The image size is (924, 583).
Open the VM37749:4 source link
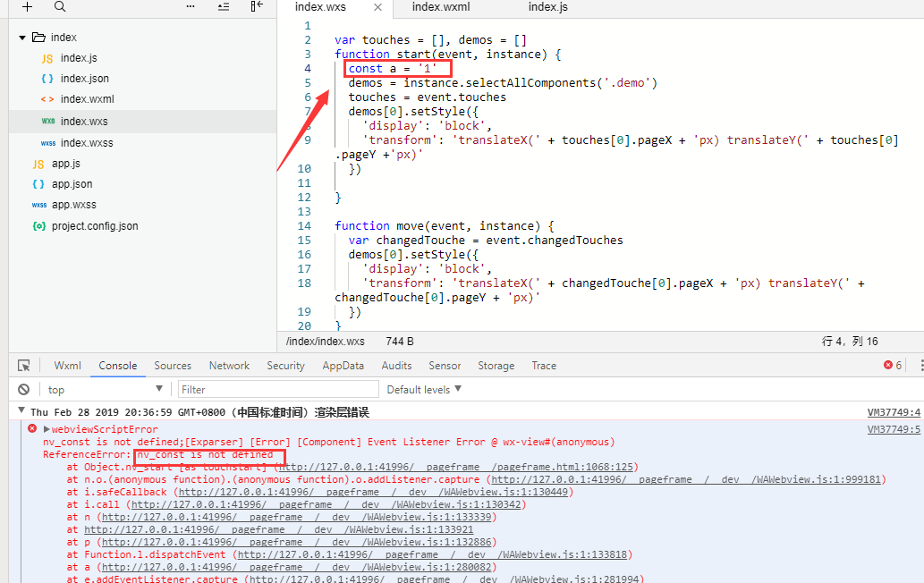pyautogui.click(x=894, y=412)
